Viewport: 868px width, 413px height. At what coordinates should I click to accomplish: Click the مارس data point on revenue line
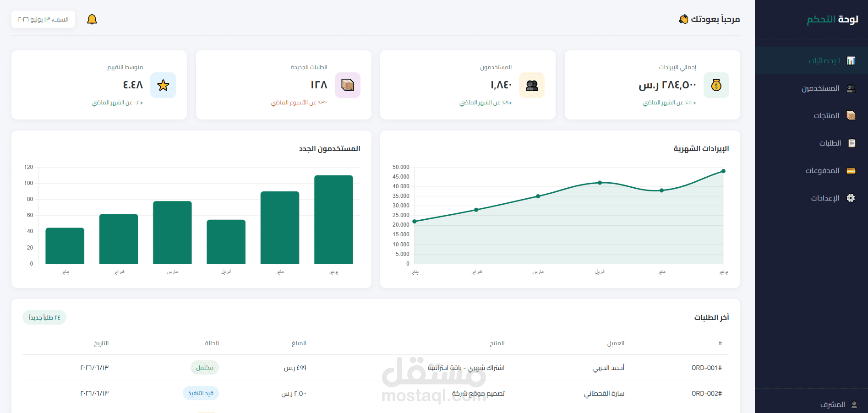click(x=538, y=196)
